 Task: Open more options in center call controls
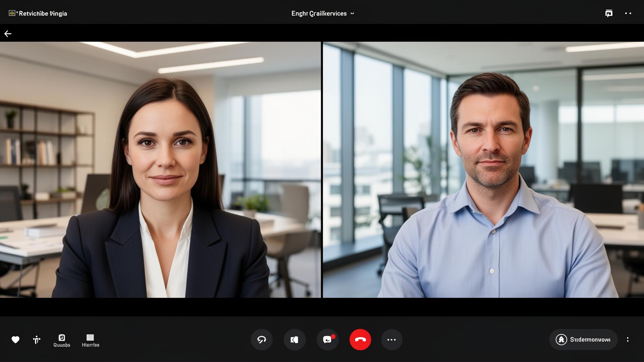pos(391,340)
